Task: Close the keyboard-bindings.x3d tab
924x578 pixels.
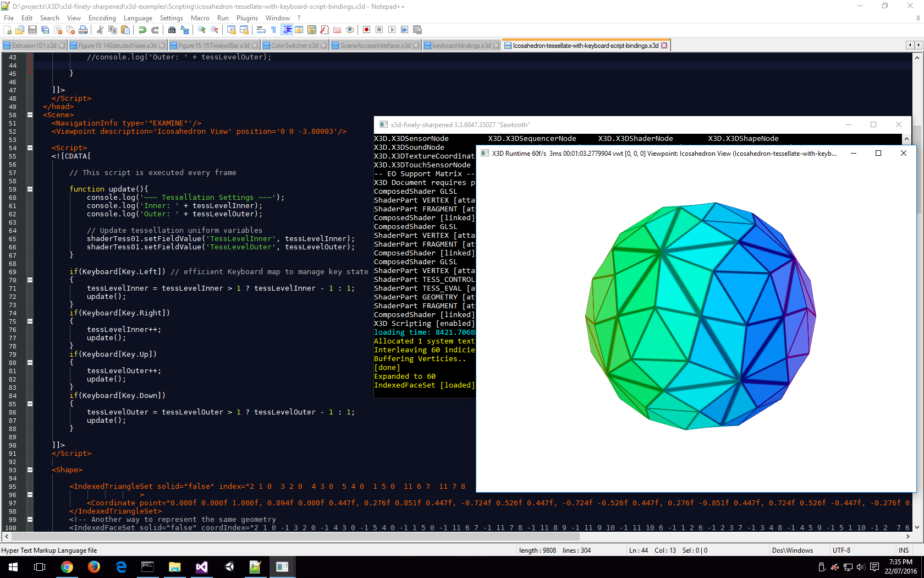Action: [496, 46]
